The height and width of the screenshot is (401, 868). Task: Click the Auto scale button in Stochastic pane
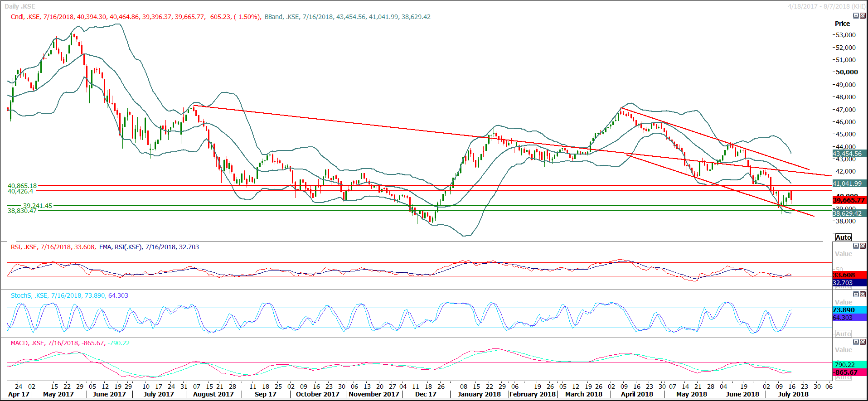click(843, 334)
